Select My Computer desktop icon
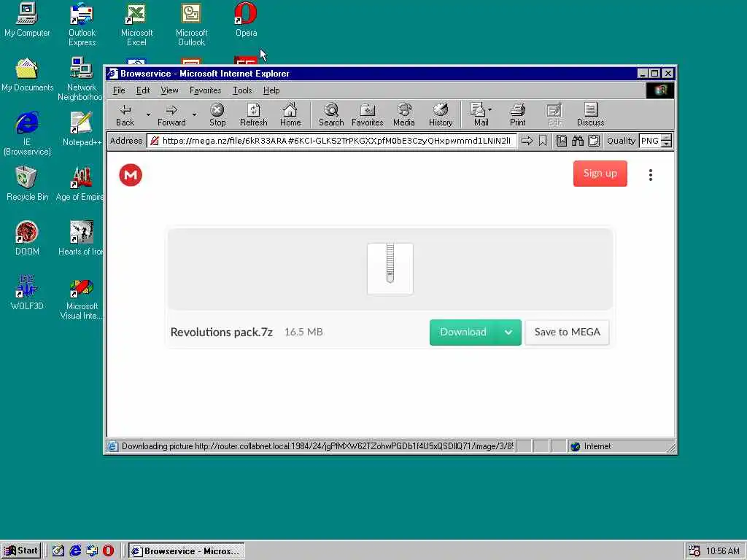Screen dimensions: 747x560 [x=27, y=20]
